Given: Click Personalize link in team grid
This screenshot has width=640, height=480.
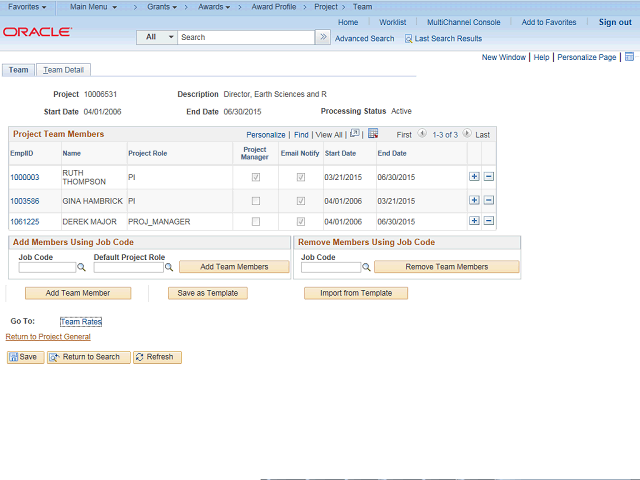Looking at the screenshot, I should point(266,135).
